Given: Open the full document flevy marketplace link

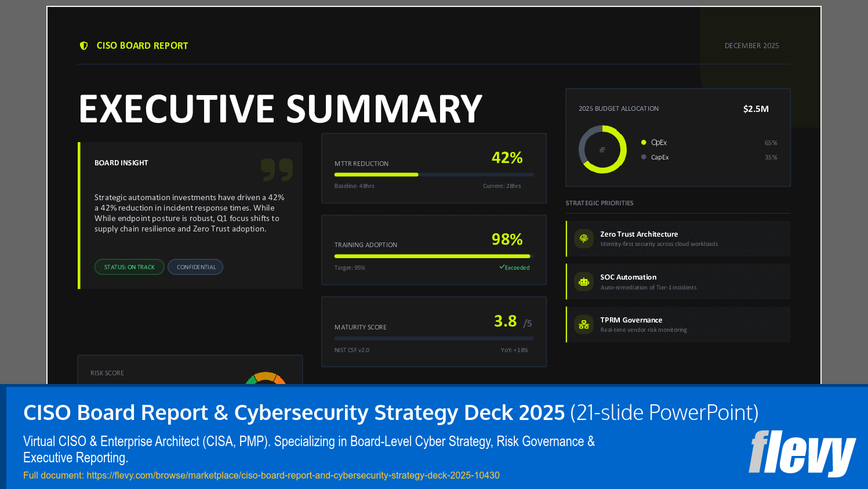Looking at the screenshot, I should (x=292, y=475).
